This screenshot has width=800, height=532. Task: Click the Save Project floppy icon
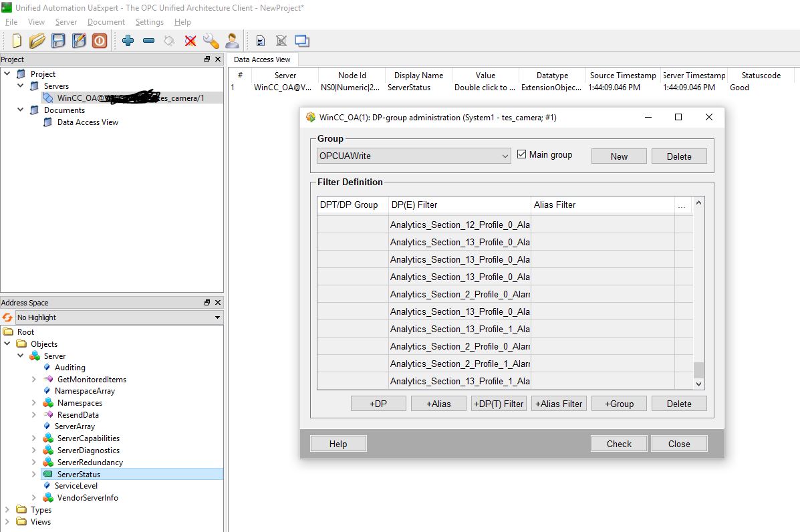pyautogui.click(x=58, y=41)
